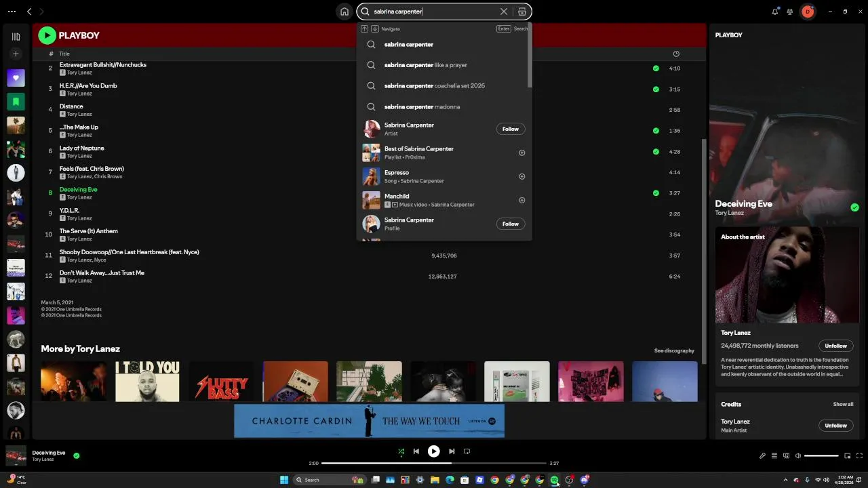Click the plus create button in sidebar
The image size is (868, 488).
click(x=16, y=54)
